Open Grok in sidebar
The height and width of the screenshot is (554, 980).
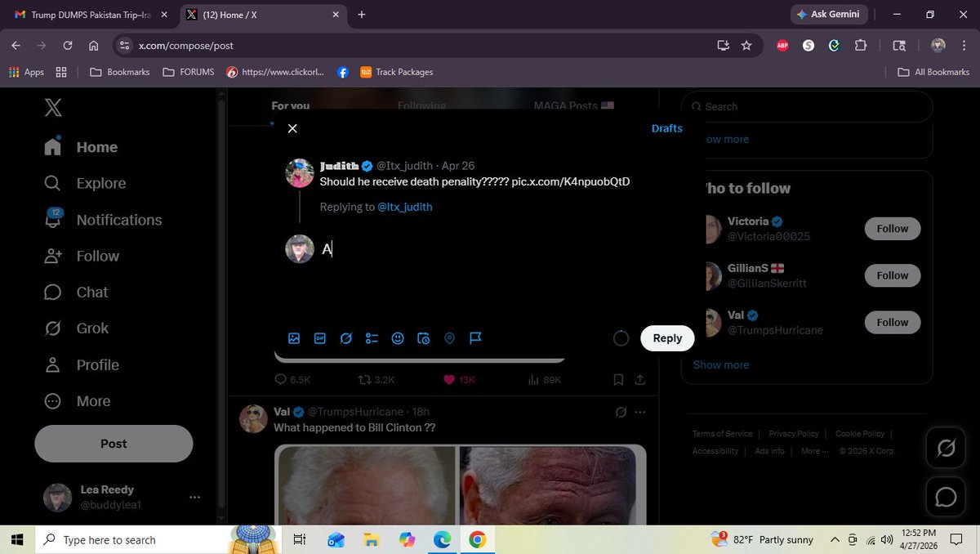click(x=77, y=328)
